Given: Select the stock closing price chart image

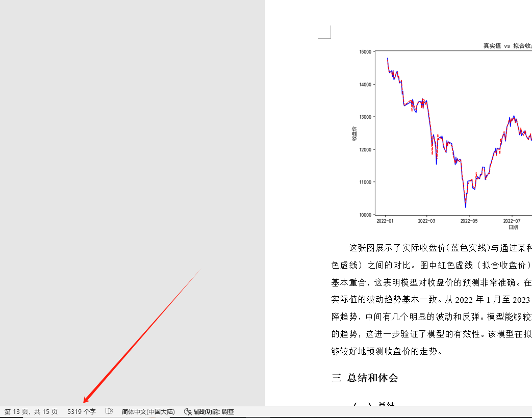Looking at the screenshot, I should click(441, 136).
